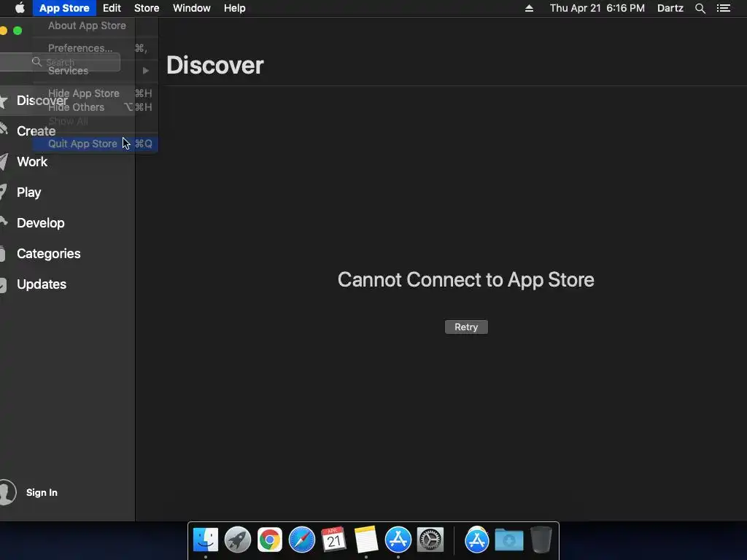Open the Applications folder stack in Dock
Screen dimensions: 747x560
477,540
